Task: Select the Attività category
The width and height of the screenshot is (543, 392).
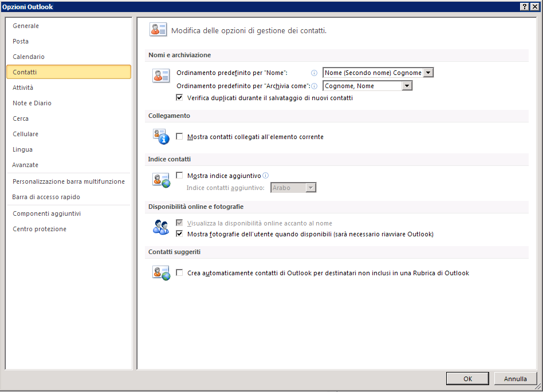Action: (69, 88)
